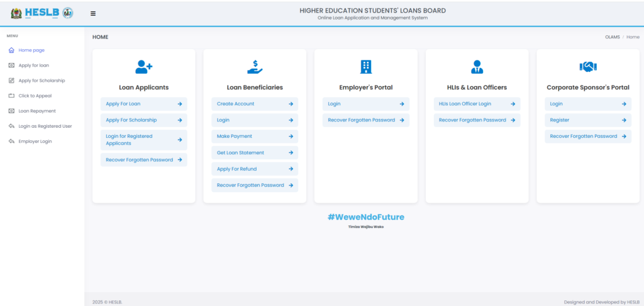The image size is (644, 306).
Task: Click the Home breadcrumb text
Action: [633, 37]
